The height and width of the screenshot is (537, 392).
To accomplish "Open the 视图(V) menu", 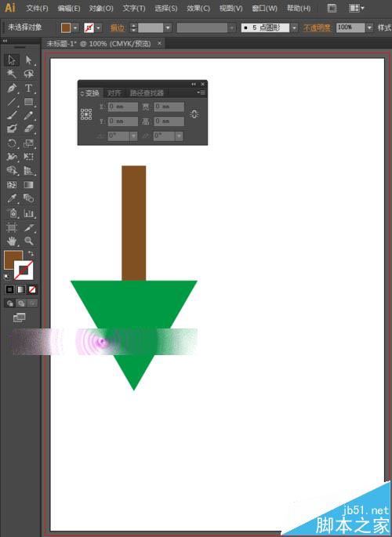I will [230, 8].
